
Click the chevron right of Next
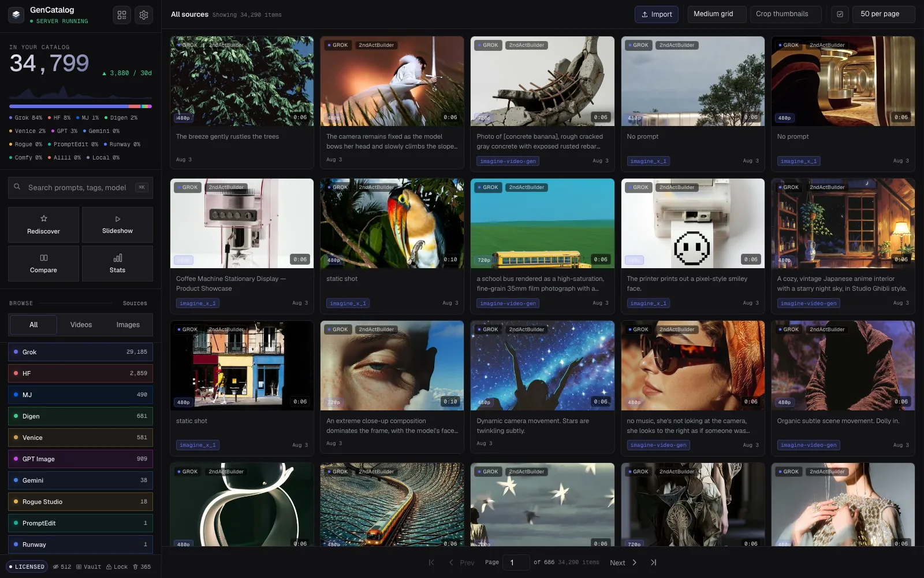pyautogui.click(x=634, y=562)
